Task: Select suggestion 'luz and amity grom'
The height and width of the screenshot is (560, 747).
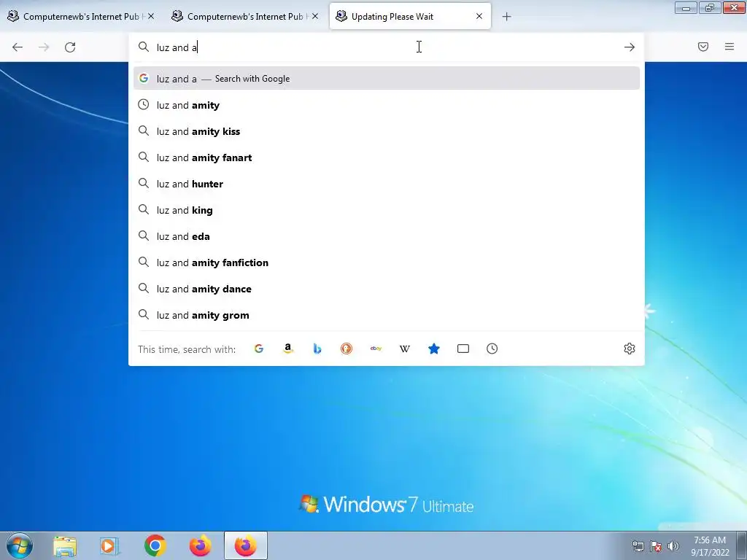Action: point(387,315)
